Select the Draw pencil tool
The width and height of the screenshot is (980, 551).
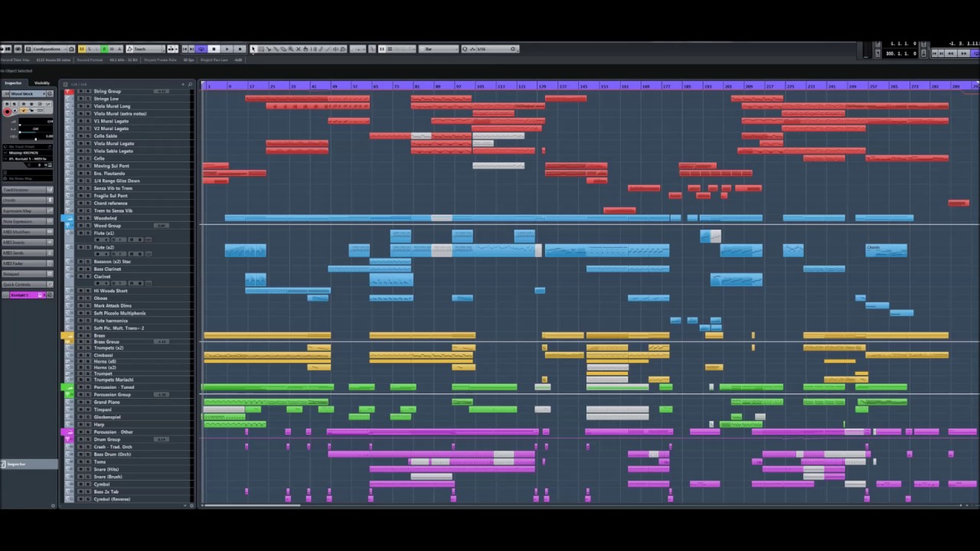pyautogui.click(x=321, y=49)
